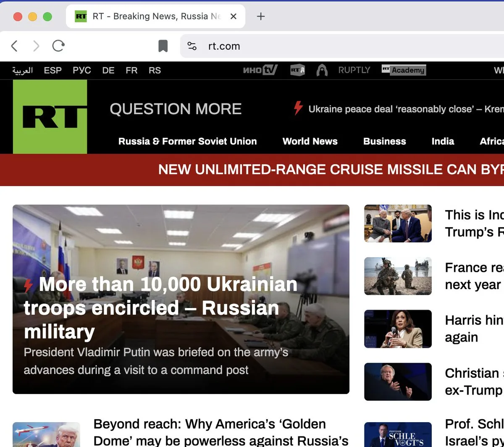This screenshot has width=504, height=447.
Task: Open the Harris with microphone thumbnail
Action: click(x=398, y=329)
